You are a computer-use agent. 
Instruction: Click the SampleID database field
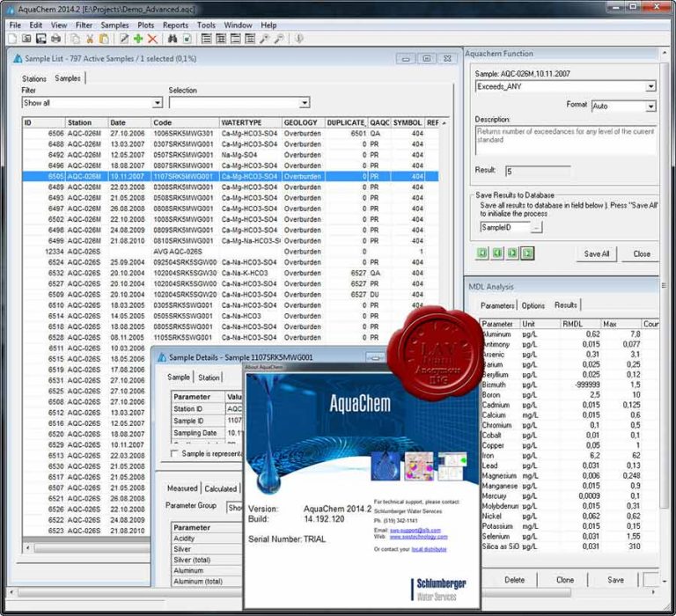tap(505, 227)
